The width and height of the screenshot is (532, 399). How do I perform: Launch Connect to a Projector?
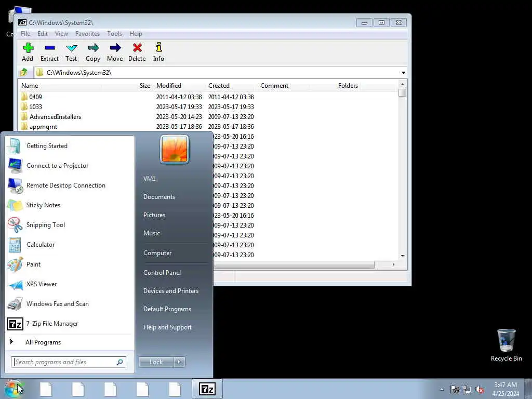click(x=70, y=166)
